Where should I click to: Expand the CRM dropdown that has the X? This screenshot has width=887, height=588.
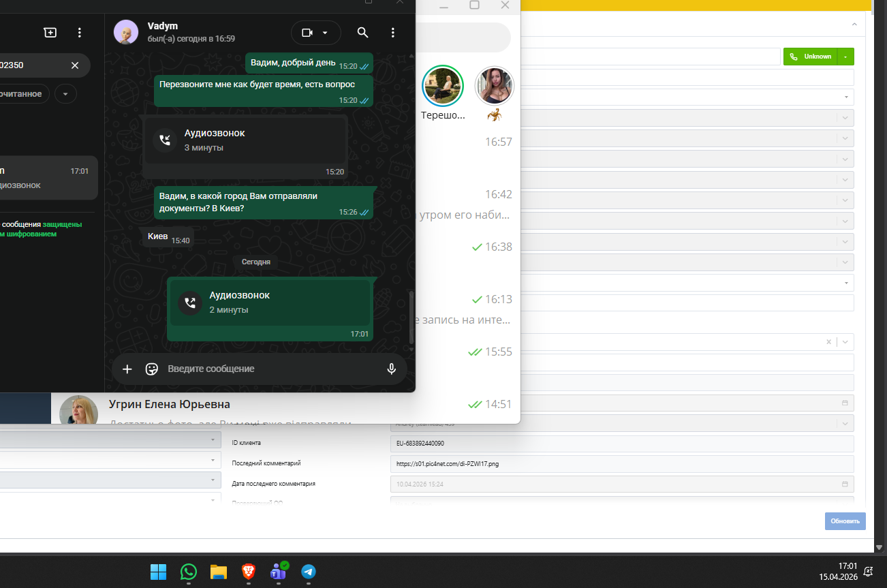(845, 342)
